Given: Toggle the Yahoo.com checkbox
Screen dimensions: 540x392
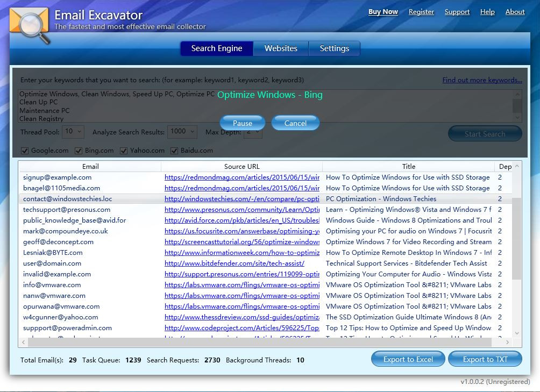Looking at the screenshot, I should (x=124, y=151).
